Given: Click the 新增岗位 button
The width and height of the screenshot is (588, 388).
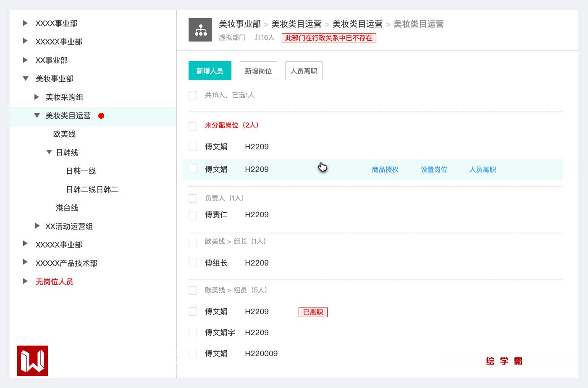Looking at the screenshot, I should [258, 71].
